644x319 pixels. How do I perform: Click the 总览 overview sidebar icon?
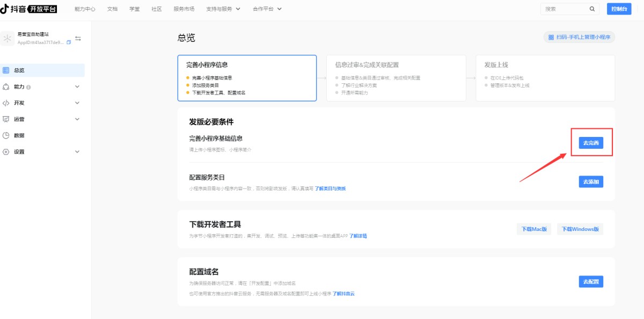coord(6,70)
